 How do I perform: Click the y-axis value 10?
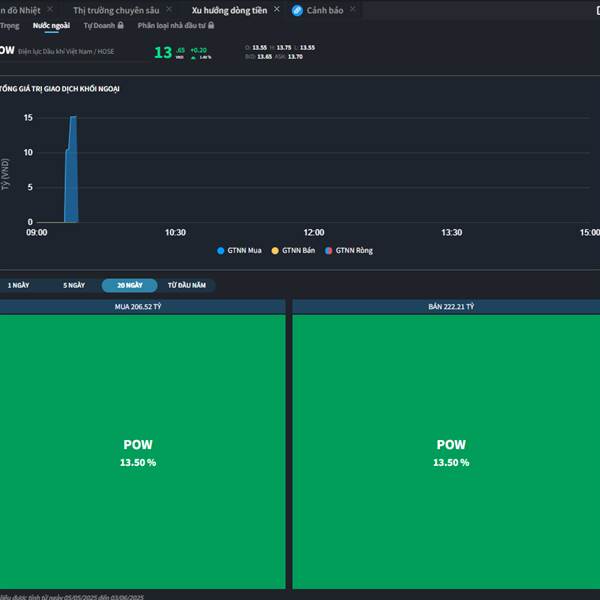[x=28, y=152]
